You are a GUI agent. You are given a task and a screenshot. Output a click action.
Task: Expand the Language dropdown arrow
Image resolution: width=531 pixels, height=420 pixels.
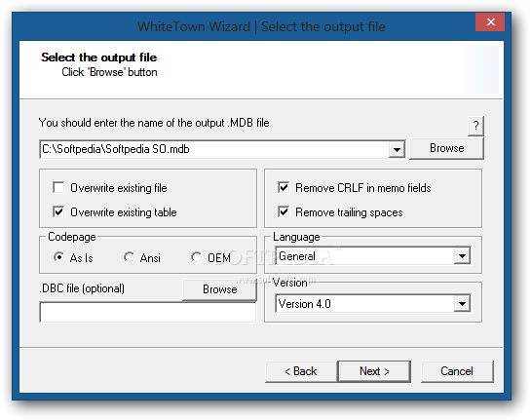click(462, 256)
